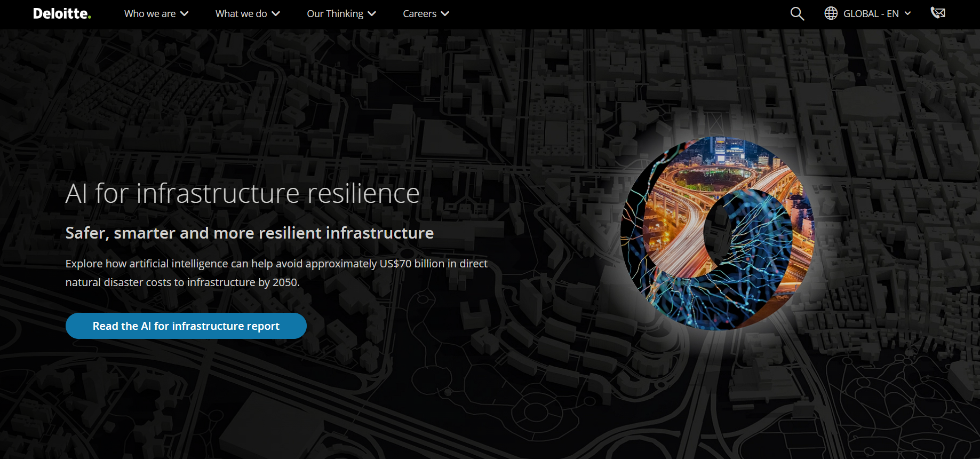
Task: Open the phone and envelope contact icon
Action: (937, 13)
